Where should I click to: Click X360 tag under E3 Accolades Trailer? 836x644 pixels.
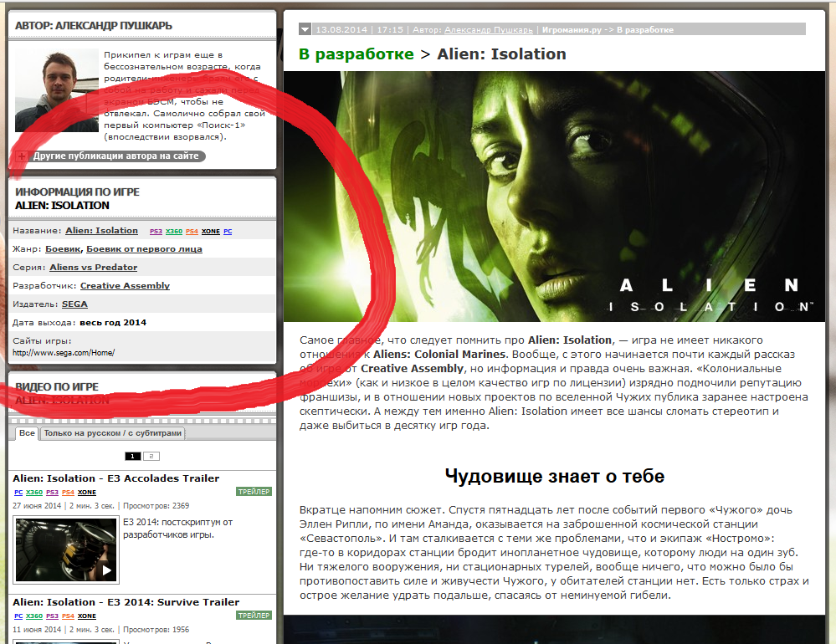(x=34, y=492)
